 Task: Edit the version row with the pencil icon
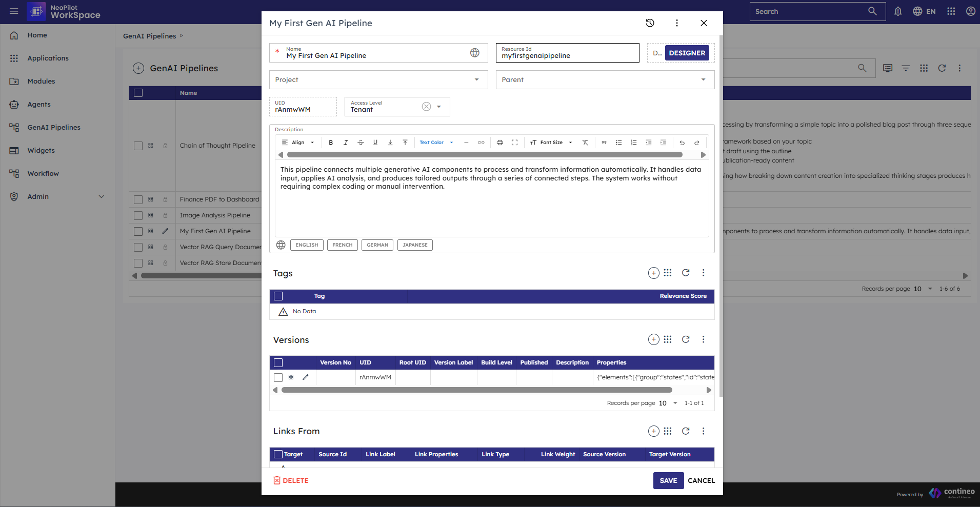click(306, 377)
